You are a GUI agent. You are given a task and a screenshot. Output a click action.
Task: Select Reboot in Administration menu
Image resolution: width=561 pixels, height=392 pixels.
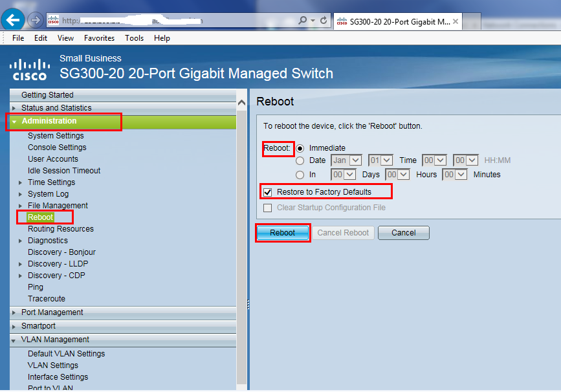click(x=40, y=217)
